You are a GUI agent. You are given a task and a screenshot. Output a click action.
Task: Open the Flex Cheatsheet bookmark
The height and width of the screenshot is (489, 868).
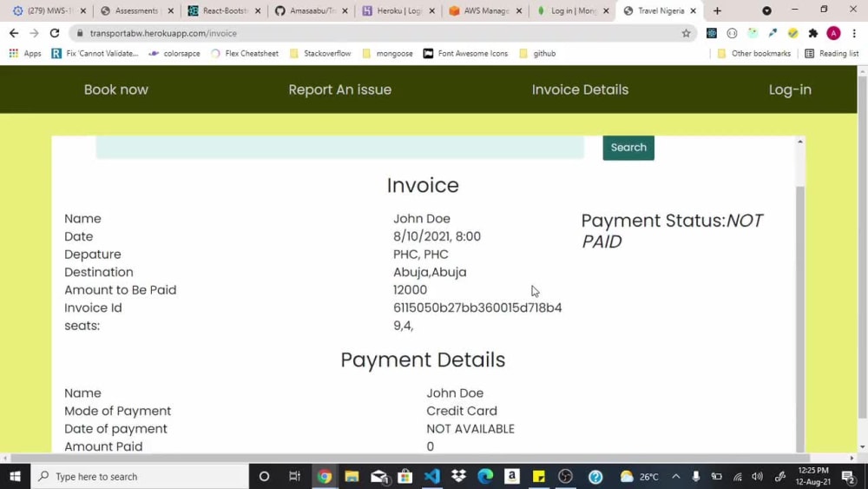pyautogui.click(x=245, y=54)
